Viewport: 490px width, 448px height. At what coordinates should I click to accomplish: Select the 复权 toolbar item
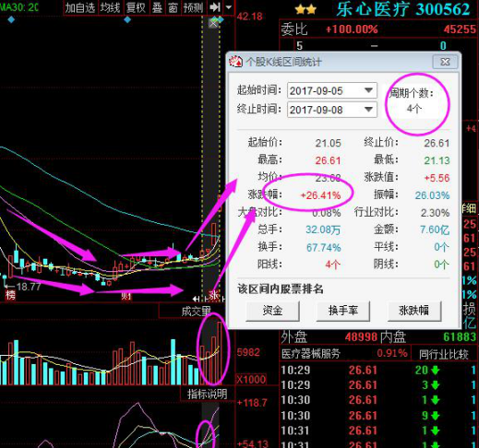click(136, 7)
